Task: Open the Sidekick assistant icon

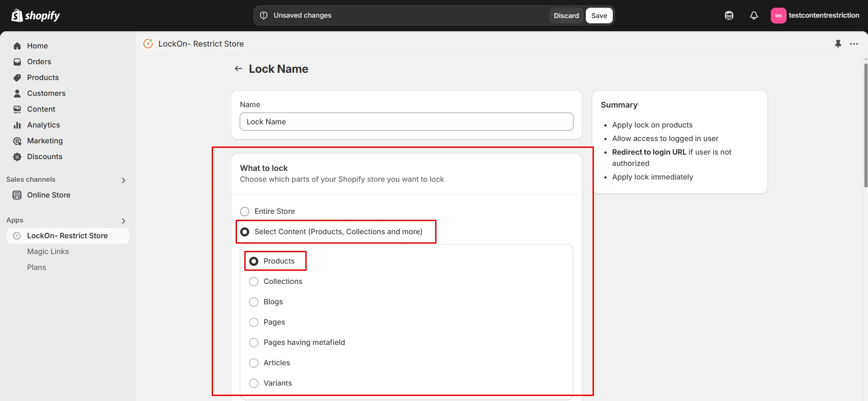Action: point(729,15)
